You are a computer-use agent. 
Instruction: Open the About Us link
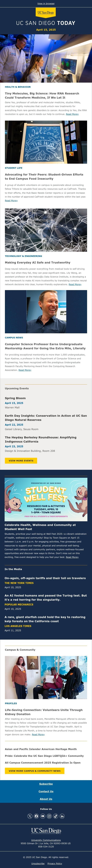point(46,799)
